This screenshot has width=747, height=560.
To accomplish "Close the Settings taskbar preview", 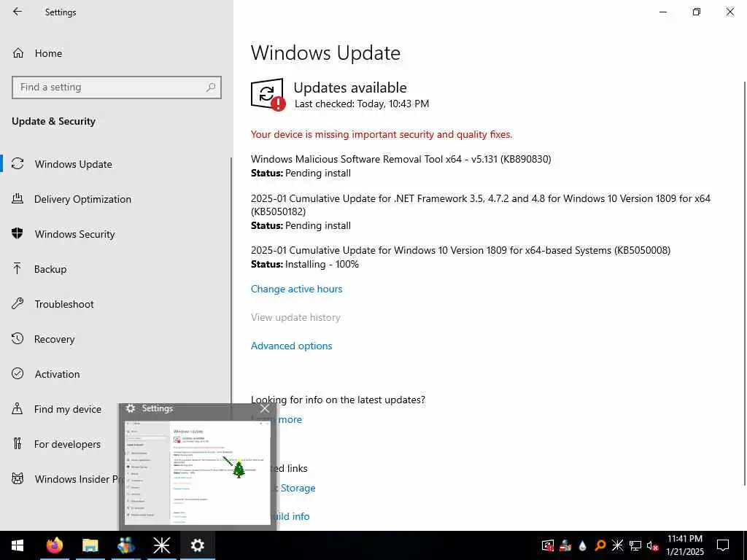I will [265, 408].
